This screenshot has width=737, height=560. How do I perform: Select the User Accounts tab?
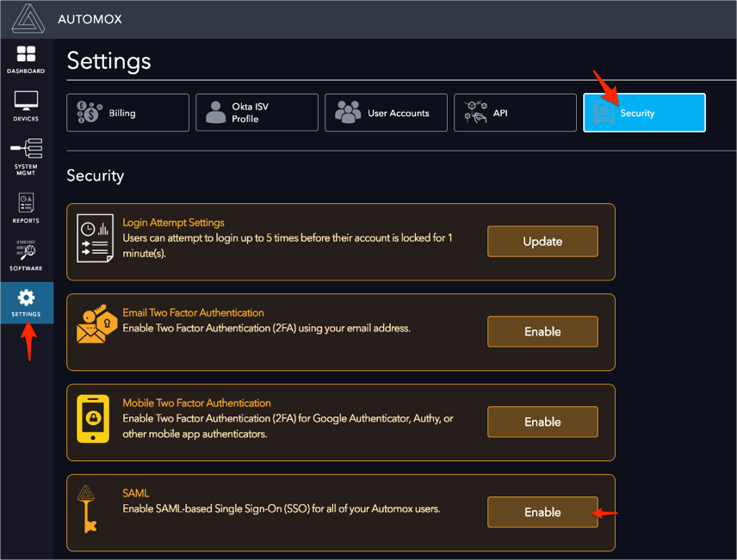pos(386,113)
